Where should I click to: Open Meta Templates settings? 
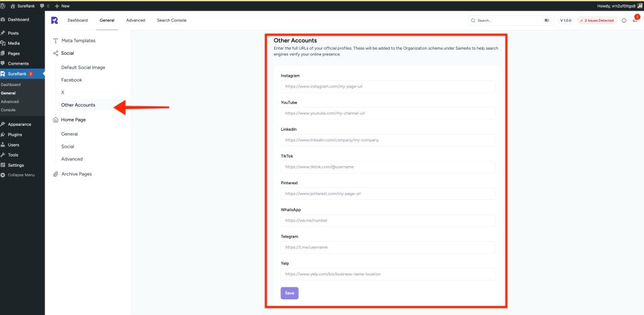coord(79,41)
